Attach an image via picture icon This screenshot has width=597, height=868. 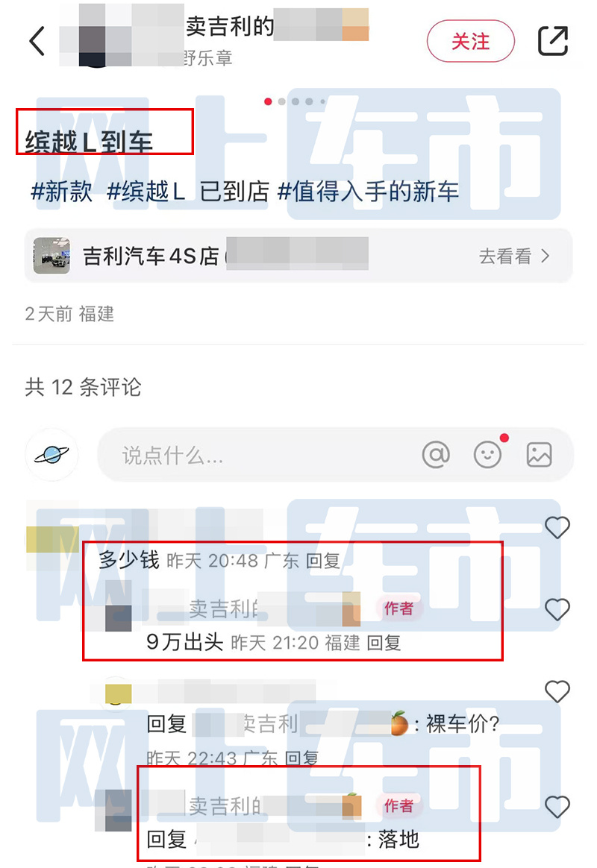(539, 455)
